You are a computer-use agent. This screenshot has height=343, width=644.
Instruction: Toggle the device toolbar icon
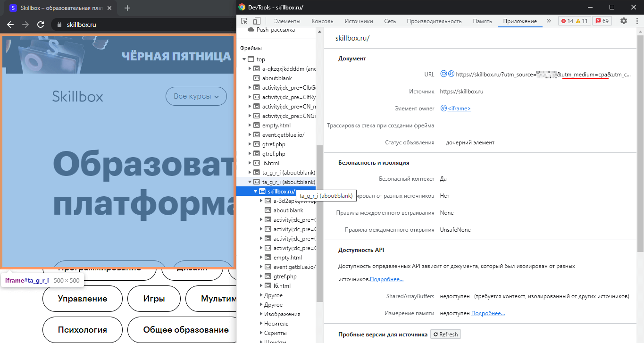coord(257,21)
